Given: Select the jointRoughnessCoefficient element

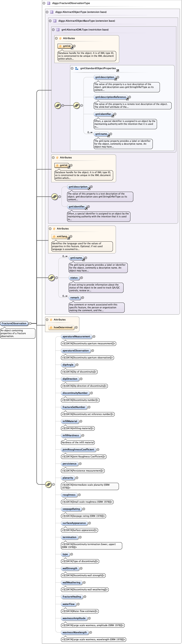Looking at the screenshot, I should 78,449.
